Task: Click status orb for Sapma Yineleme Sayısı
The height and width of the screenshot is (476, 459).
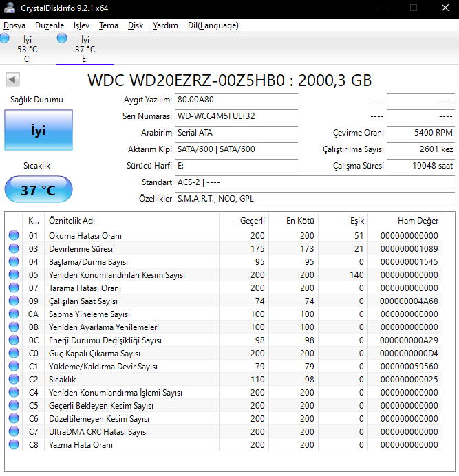Action: [x=14, y=314]
